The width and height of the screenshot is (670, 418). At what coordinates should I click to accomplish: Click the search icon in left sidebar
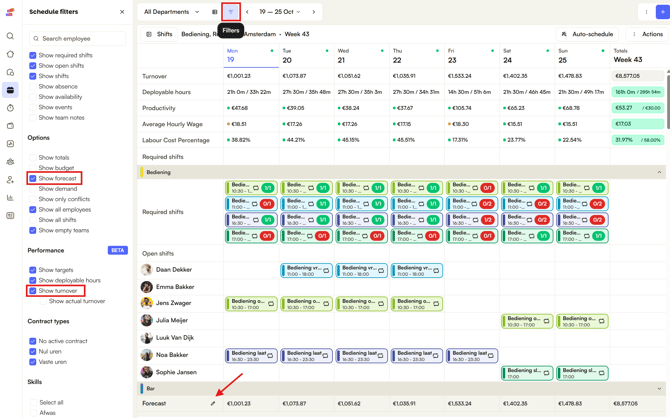tap(10, 36)
